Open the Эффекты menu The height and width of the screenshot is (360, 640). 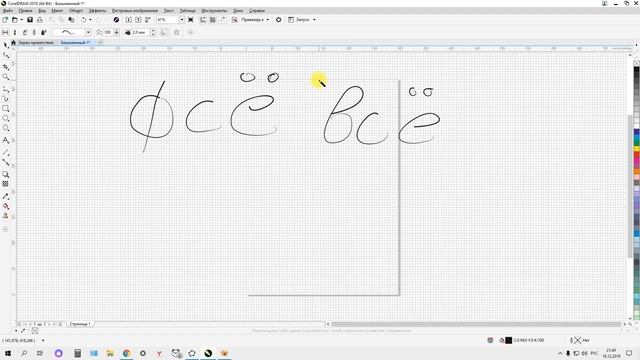point(98,11)
